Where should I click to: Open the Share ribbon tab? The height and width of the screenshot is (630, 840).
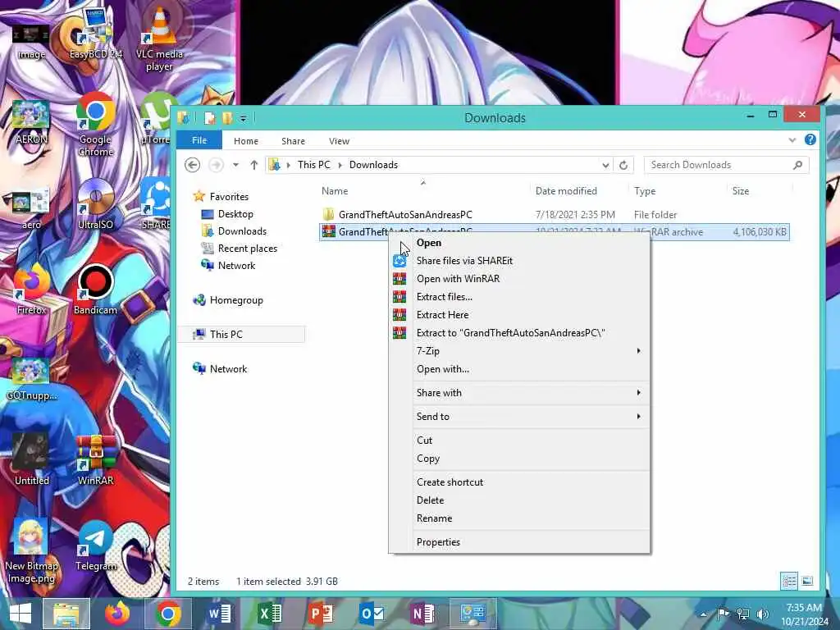tap(293, 141)
